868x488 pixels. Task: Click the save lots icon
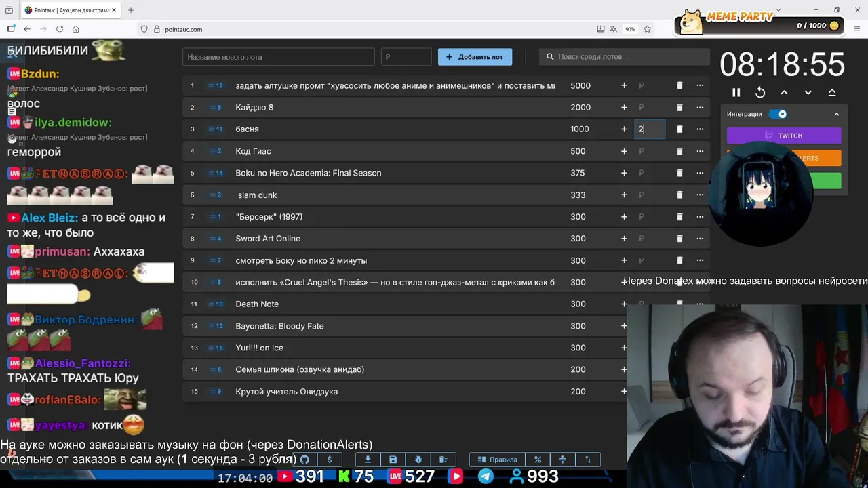393,460
